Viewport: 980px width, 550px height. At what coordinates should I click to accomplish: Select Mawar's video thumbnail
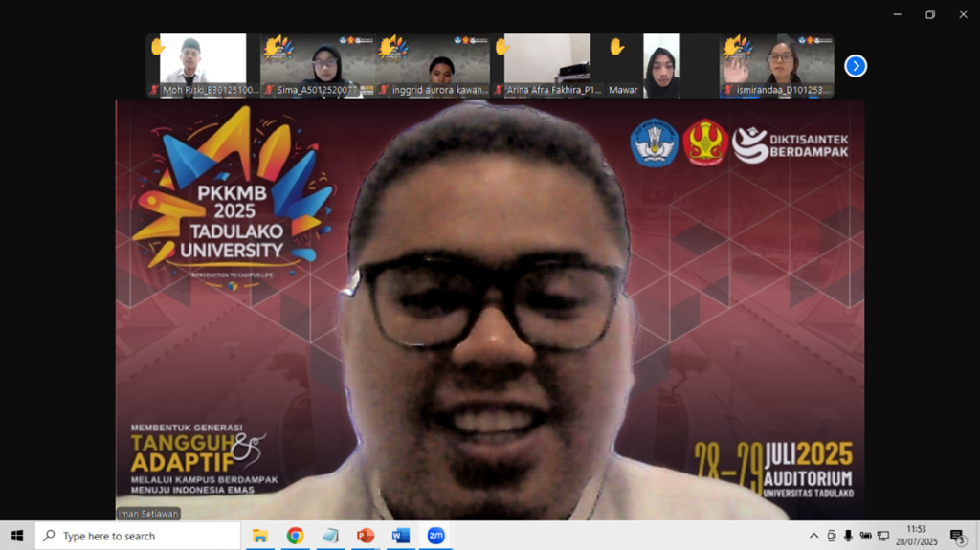coord(662,66)
